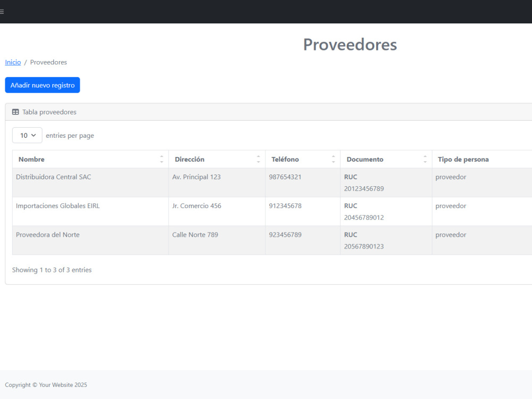Screen dimensions: 532x399
Task: Click the Jr. Comercio 456 address cell
Action: point(217,211)
